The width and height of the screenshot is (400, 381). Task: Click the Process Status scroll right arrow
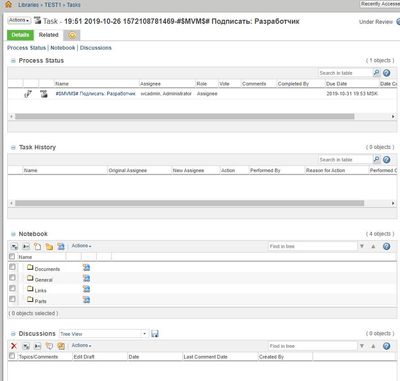coord(393,116)
